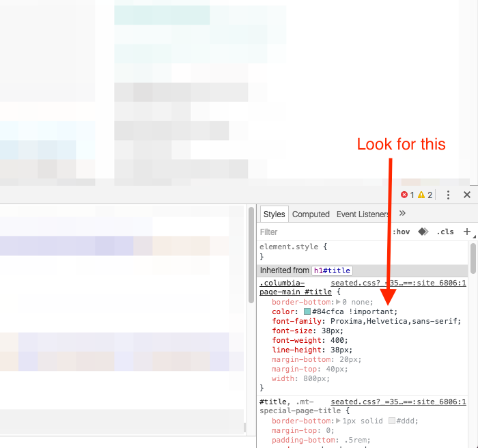Screen dimensions: 478x448
Task: Open the DevTools three-dot menu
Action: point(448,195)
